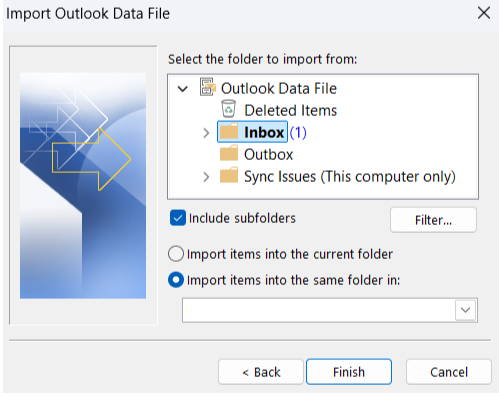
Task: Select the Inbox folder label
Action: [x=264, y=132]
